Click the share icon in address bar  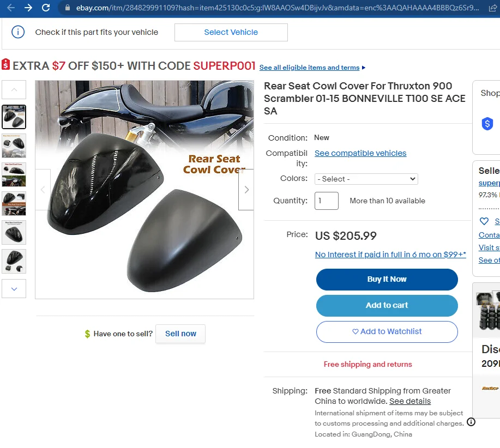point(493,8)
